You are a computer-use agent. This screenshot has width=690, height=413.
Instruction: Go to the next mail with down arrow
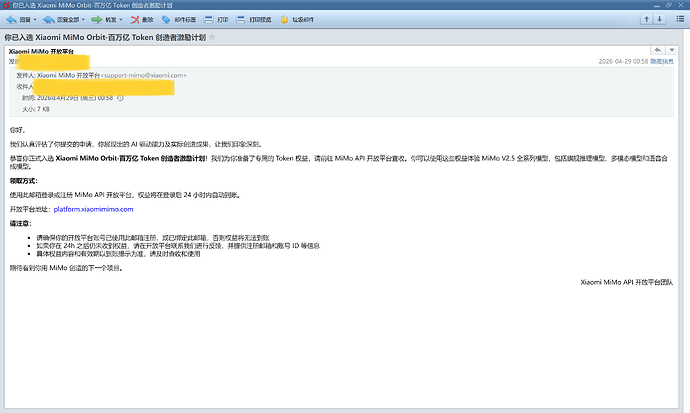[659, 19]
